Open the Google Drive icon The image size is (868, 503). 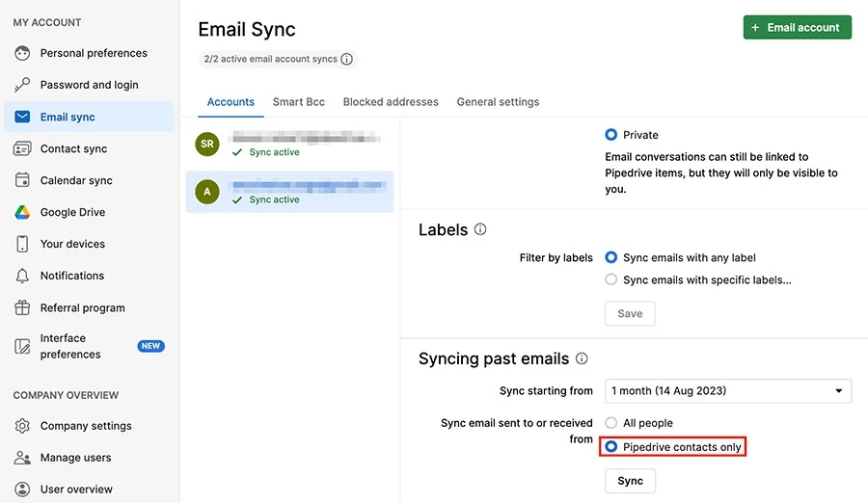(22, 212)
